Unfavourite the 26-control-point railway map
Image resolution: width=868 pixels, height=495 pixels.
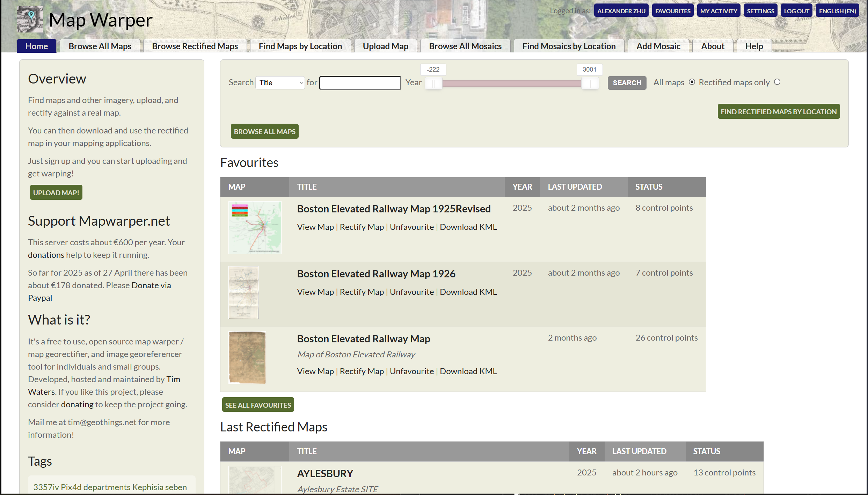tap(412, 371)
